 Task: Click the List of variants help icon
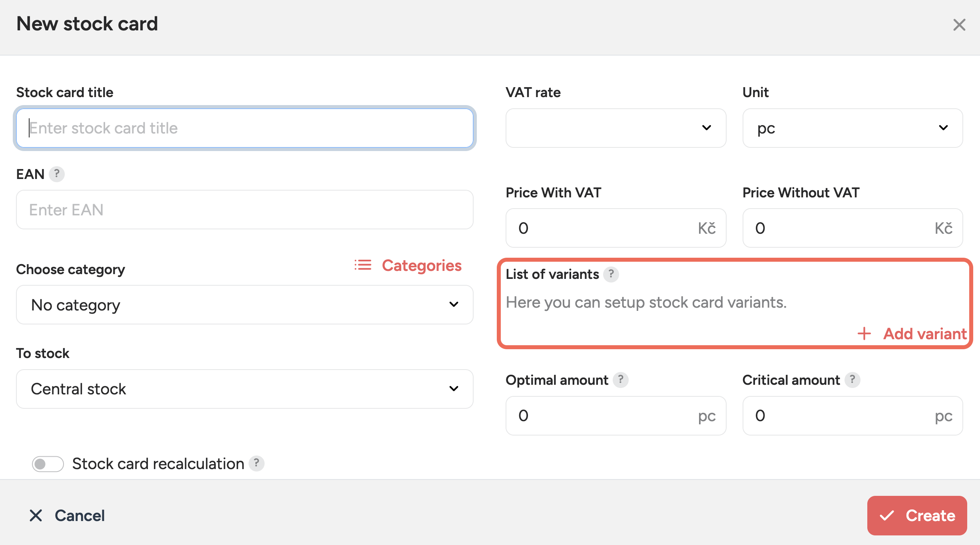611,274
